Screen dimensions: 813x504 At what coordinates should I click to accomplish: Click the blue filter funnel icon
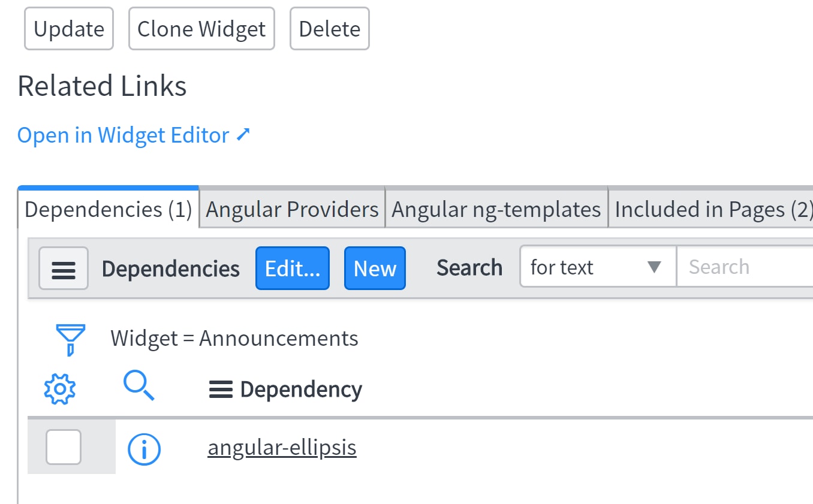click(70, 340)
